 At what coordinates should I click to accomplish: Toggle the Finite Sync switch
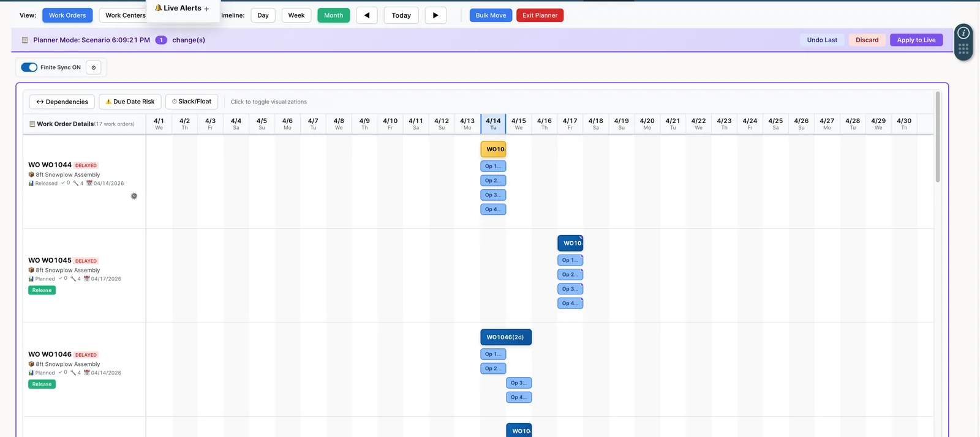tap(29, 67)
